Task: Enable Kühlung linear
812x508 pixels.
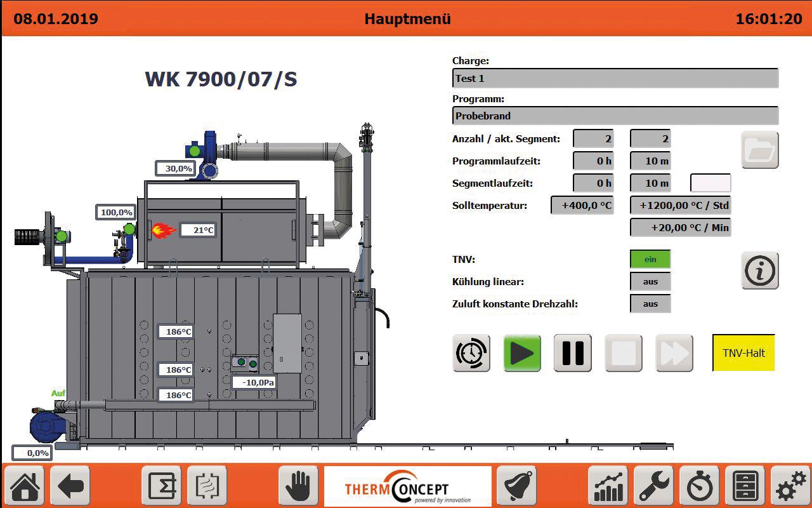Action: pyautogui.click(x=650, y=281)
